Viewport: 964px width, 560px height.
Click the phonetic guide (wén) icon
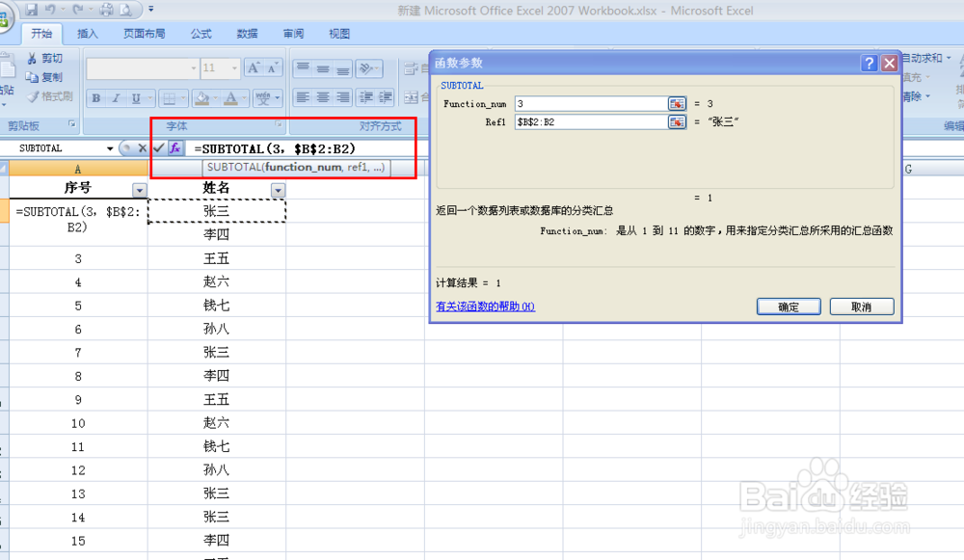point(263,97)
